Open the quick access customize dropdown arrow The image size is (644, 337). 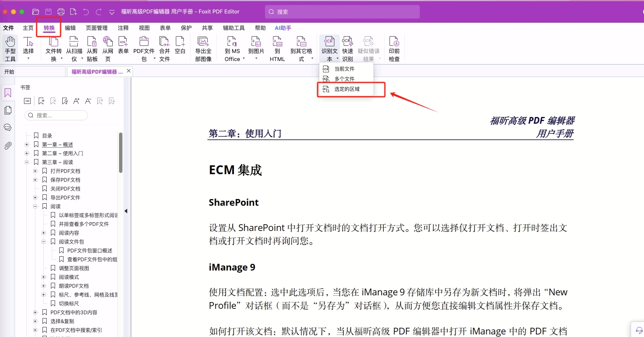coord(112,12)
